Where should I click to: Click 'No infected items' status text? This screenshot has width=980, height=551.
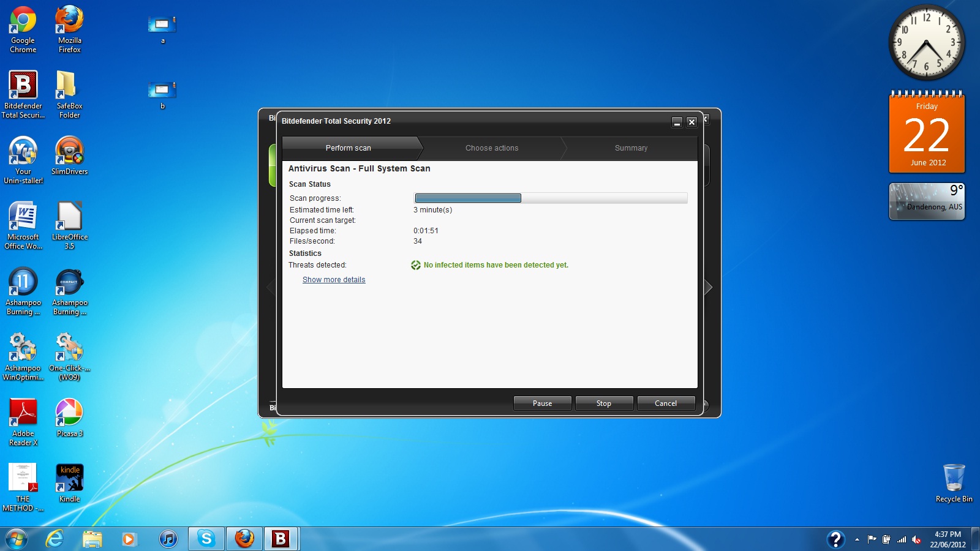(x=496, y=265)
